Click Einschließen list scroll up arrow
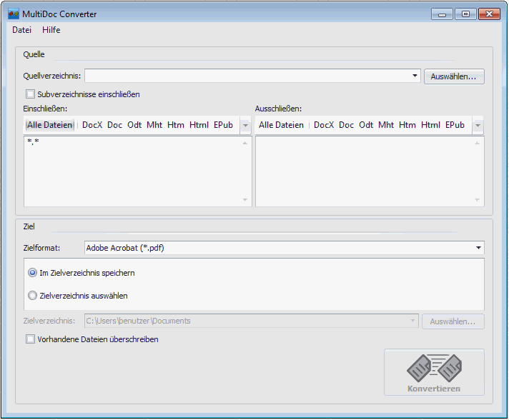The height and width of the screenshot is (420, 509). pos(245,143)
